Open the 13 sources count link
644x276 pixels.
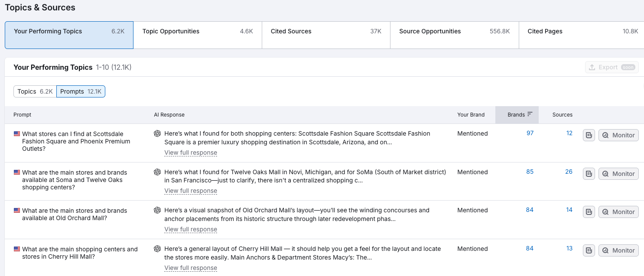coord(569,248)
